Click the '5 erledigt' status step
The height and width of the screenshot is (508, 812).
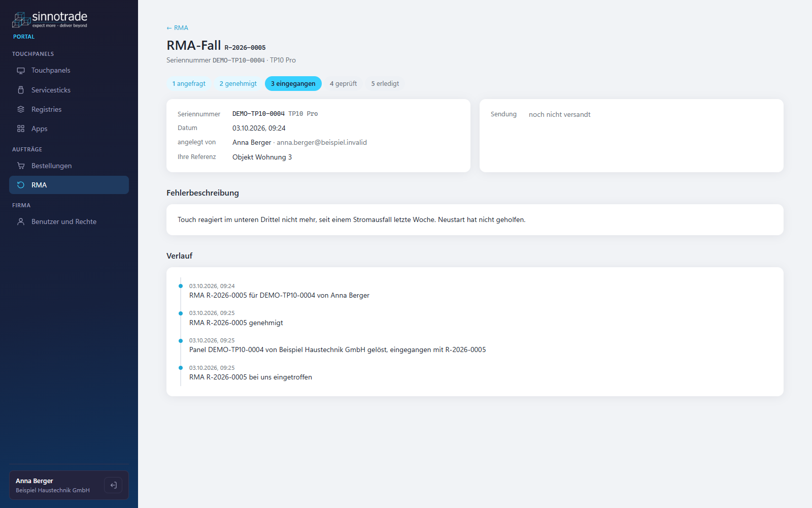385,84
